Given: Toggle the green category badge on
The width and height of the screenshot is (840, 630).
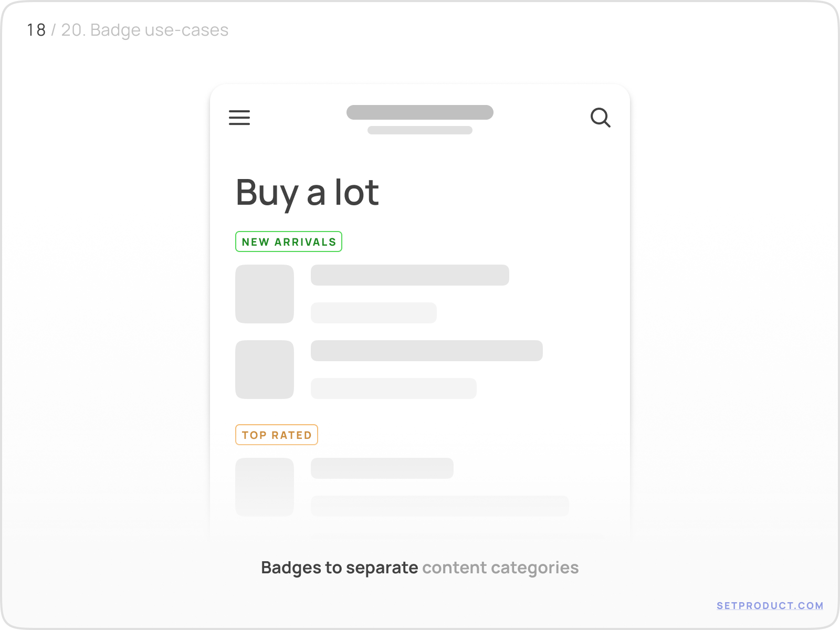Looking at the screenshot, I should 288,241.
